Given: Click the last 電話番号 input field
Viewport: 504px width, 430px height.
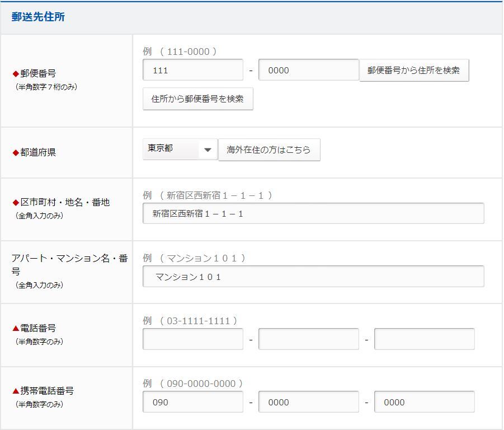Looking at the screenshot, I should [x=424, y=339].
